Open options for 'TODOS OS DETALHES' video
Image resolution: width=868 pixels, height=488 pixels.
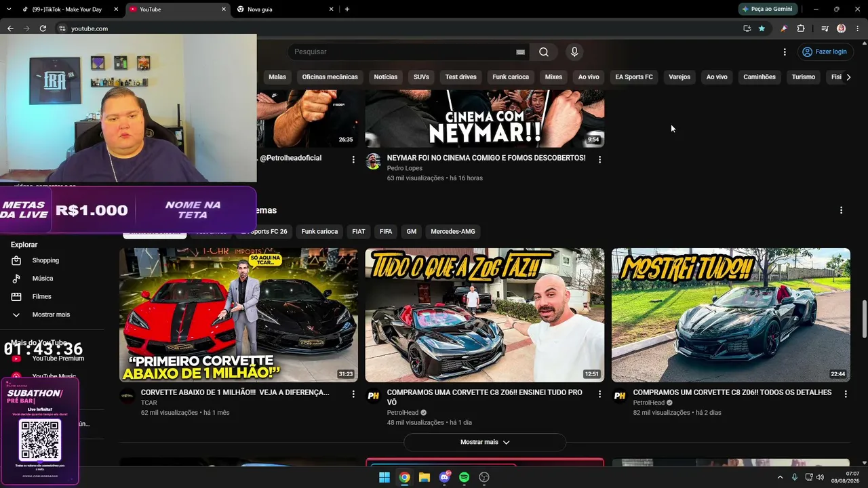click(846, 394)
